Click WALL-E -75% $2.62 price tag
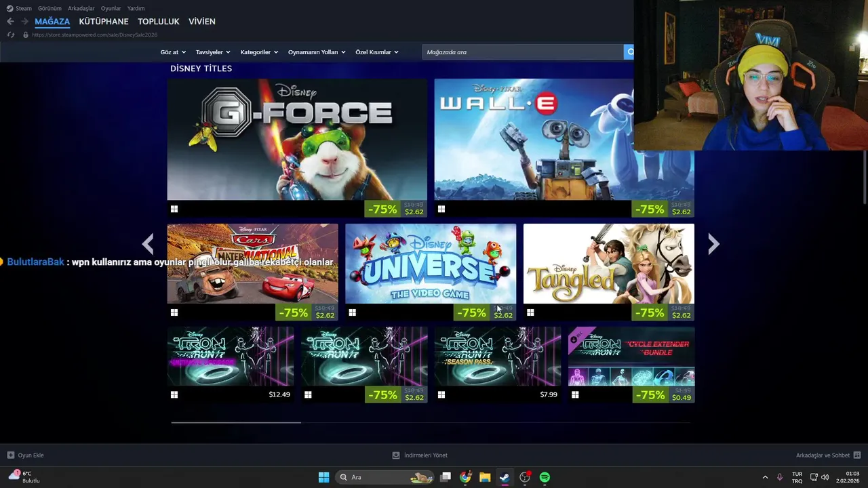The width and height of the screenshot is (868, 488). [663, 209]
